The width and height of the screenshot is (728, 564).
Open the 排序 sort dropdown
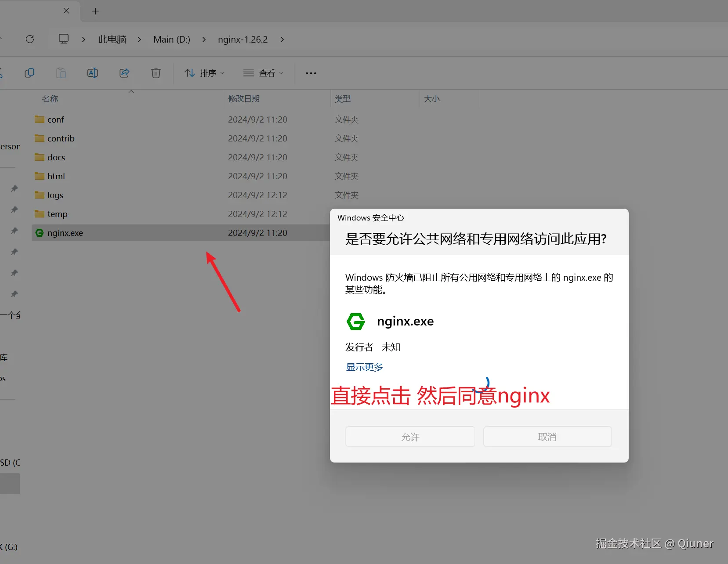click(204, 73)
